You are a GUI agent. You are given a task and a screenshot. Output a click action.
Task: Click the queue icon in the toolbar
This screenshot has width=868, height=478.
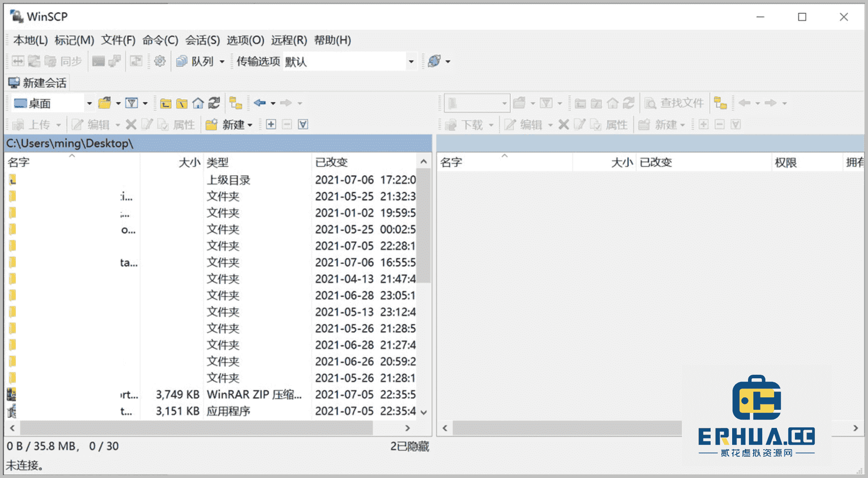tap(181, 61)
